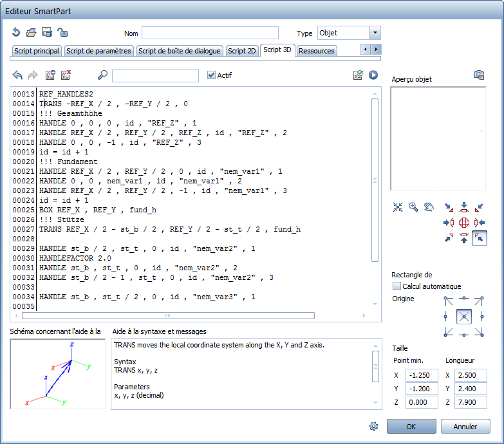
Task: Set origin to middle-right point
Action: [482, 317]
